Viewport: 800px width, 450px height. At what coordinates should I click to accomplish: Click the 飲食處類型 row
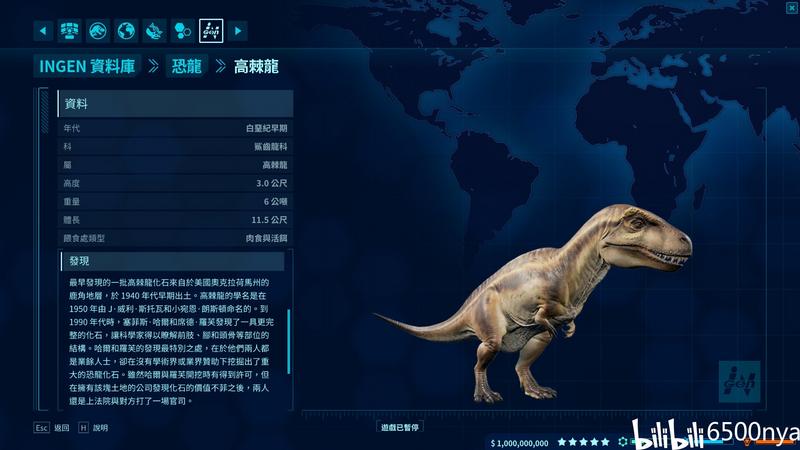pyautogui.click(x=175, y=238)
